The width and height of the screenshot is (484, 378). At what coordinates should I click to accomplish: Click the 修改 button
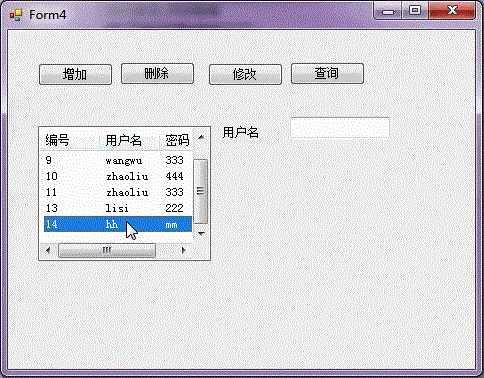point(245,74)
